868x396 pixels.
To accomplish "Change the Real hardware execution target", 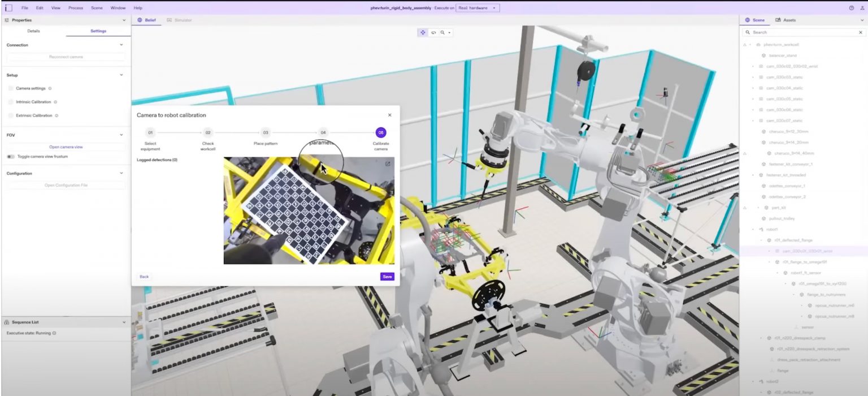I will tap(476, 8).
